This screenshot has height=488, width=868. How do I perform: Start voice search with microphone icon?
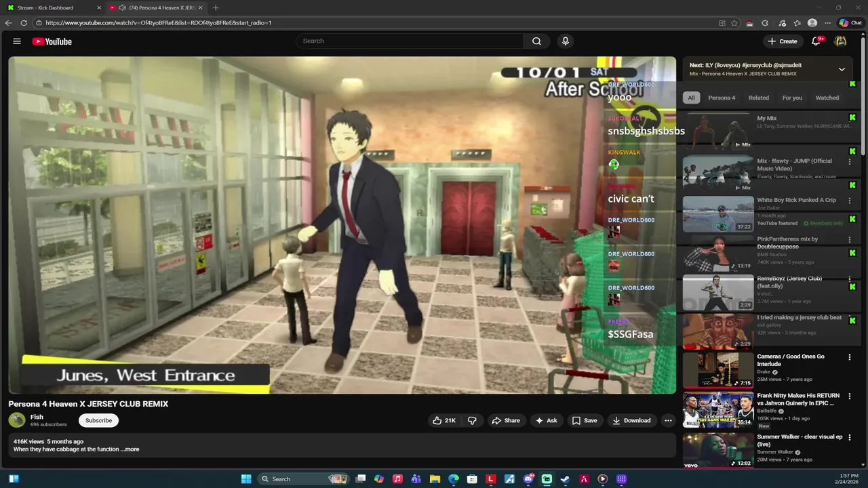(566, 41)
